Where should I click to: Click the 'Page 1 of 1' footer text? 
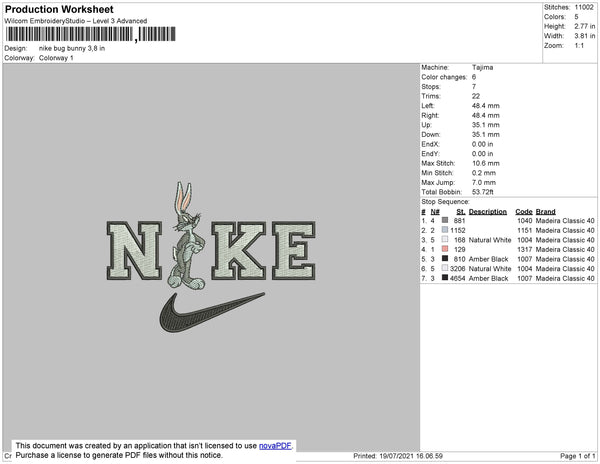click(577, 456)
